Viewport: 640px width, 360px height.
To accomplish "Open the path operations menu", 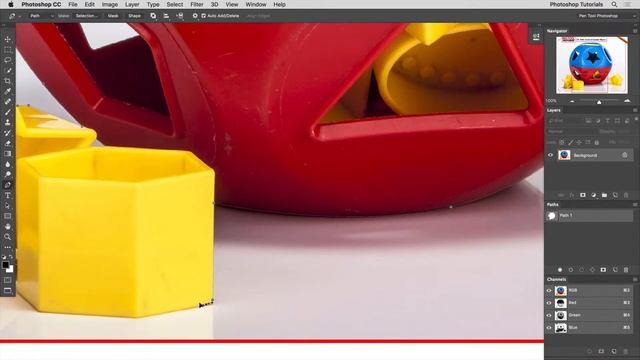I will pyautogui.click(x=153, y=16).
